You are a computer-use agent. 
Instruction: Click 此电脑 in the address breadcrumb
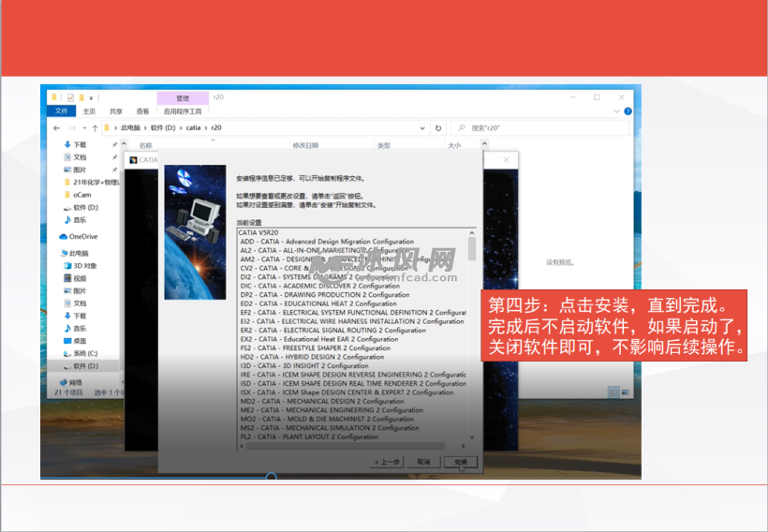(130, 128)
